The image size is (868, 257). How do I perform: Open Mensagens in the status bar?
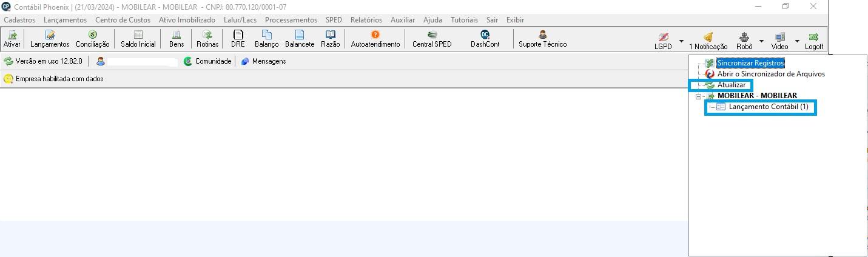coord(263,61)
